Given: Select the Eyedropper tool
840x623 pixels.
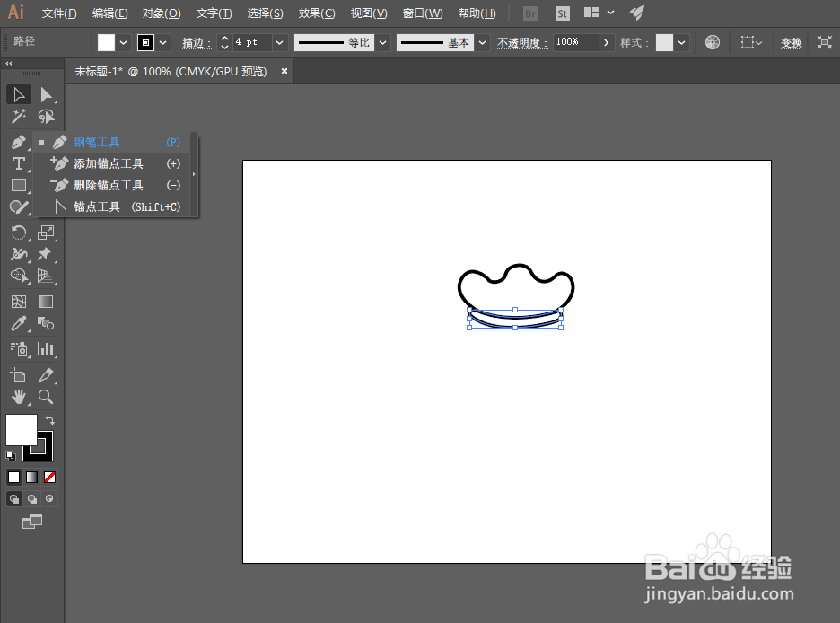Looking at the screenshot, I should (x=19, y=323).
